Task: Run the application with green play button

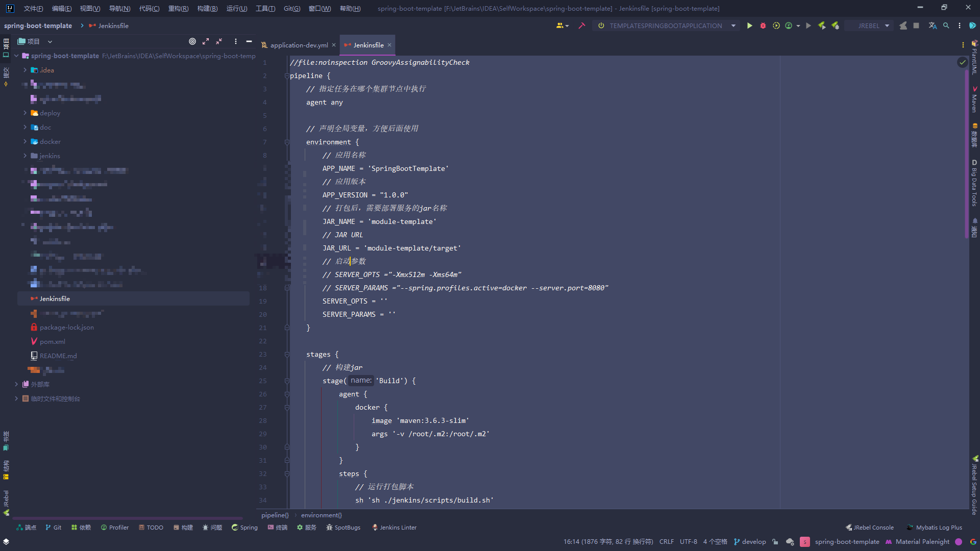Action: 749,26
